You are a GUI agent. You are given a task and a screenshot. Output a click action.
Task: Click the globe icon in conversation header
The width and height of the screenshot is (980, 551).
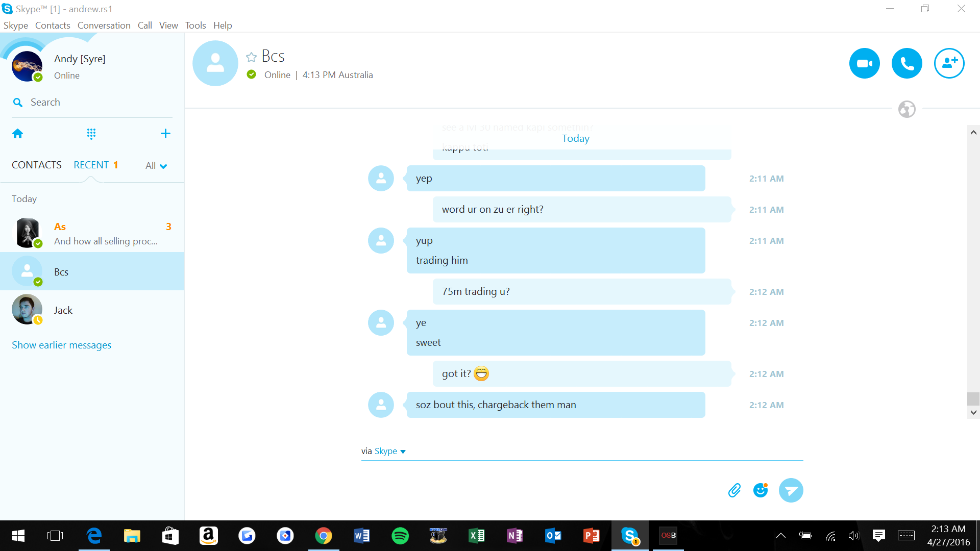point(906,109)
